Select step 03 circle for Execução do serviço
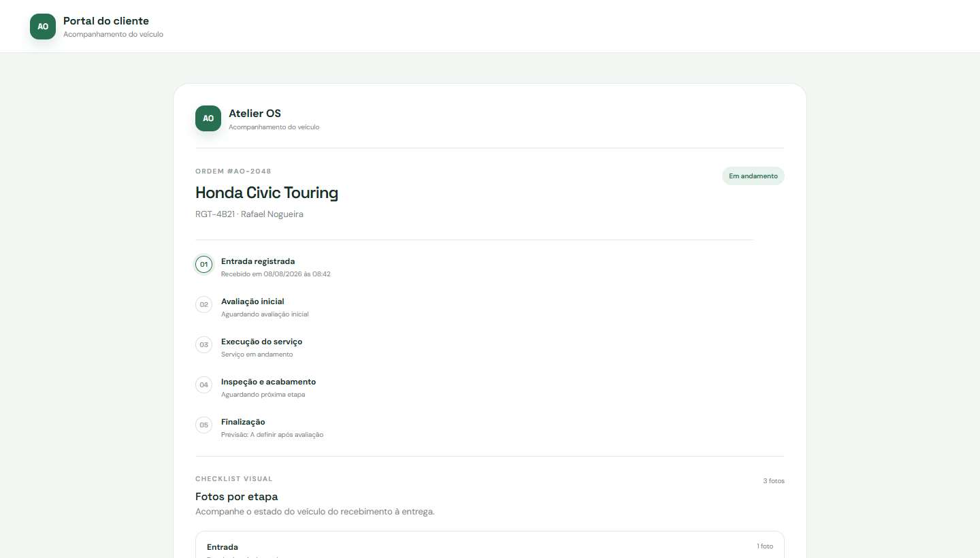Viewport: 980px width, 558px height. pos(204,344)
